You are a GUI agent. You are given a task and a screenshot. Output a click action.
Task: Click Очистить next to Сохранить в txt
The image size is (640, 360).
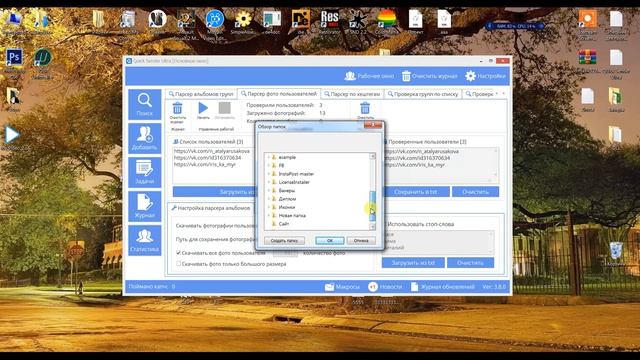click(x=475, y=192)
